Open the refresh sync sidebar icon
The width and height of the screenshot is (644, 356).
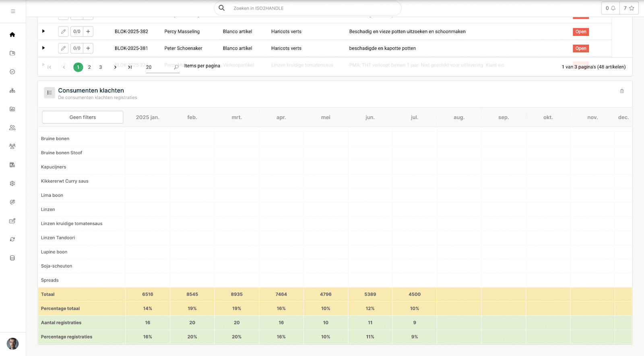pos(12,239)
